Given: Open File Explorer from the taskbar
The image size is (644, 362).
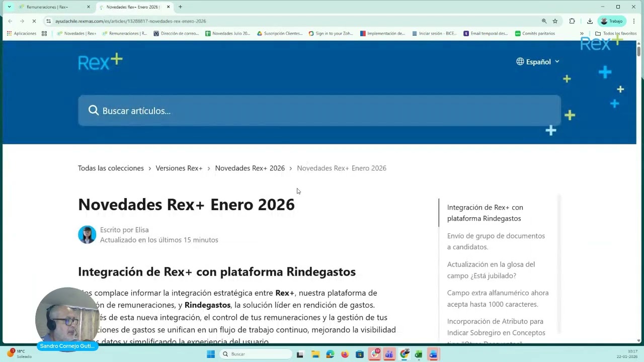Looking at the screenshot, I should pos(315,354).
